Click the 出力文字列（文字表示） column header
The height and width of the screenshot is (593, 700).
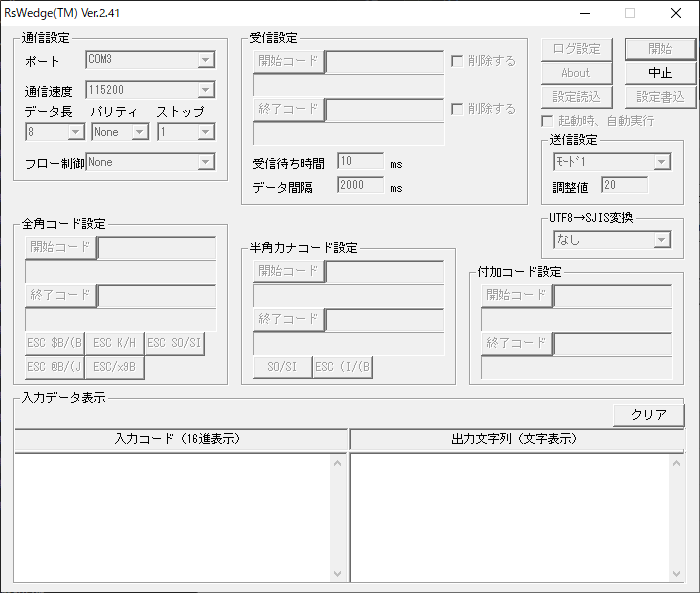click(x=517, y=439)
